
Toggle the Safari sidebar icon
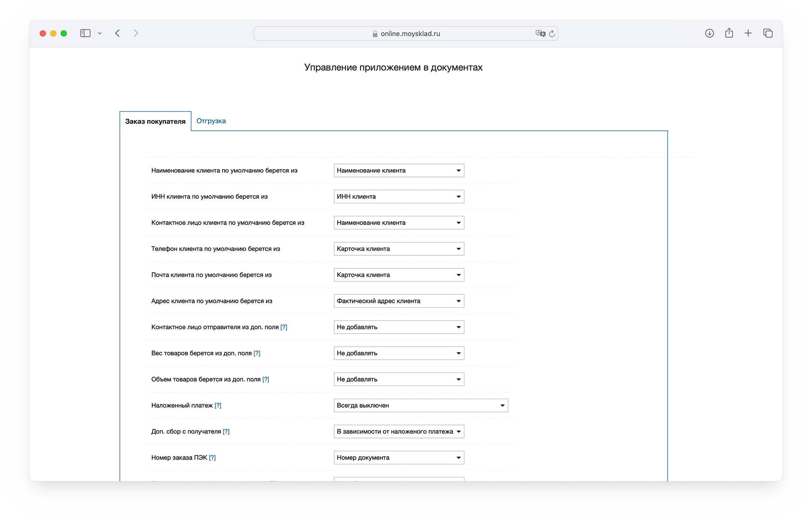coord(85,33)
